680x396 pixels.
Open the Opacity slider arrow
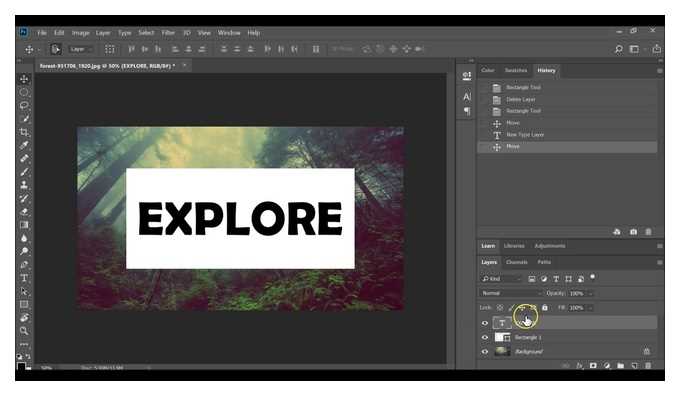[591, 294]
